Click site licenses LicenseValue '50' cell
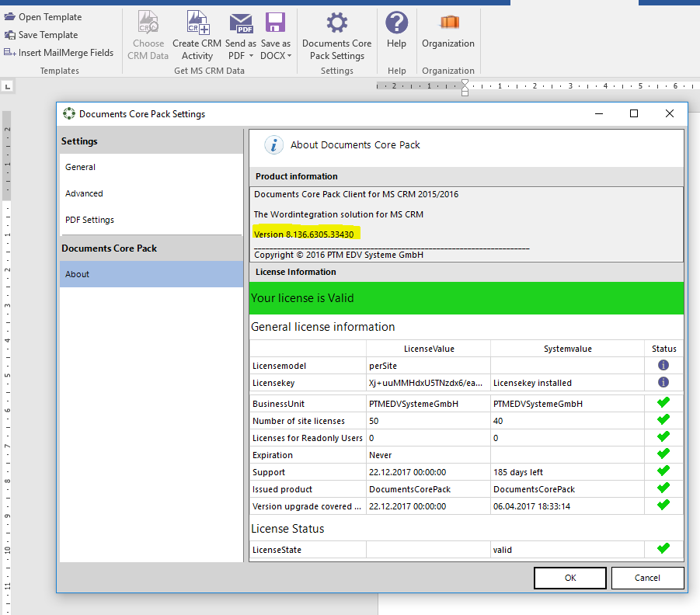700x615 pixels. coord(428,421)
